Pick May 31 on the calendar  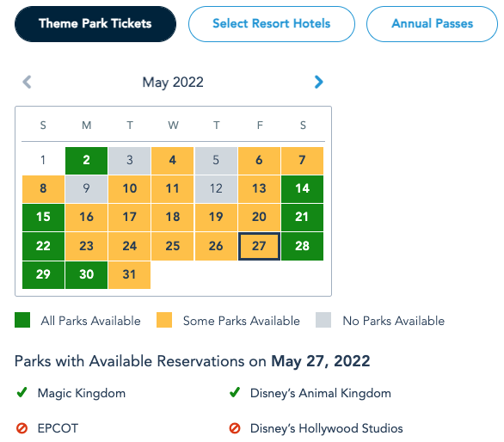point(130,275)
